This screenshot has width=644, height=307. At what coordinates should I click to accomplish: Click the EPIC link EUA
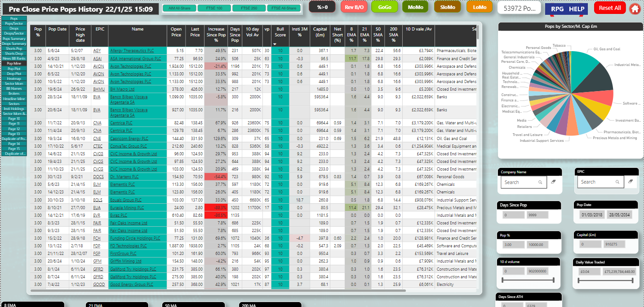[x=98, y=208]
